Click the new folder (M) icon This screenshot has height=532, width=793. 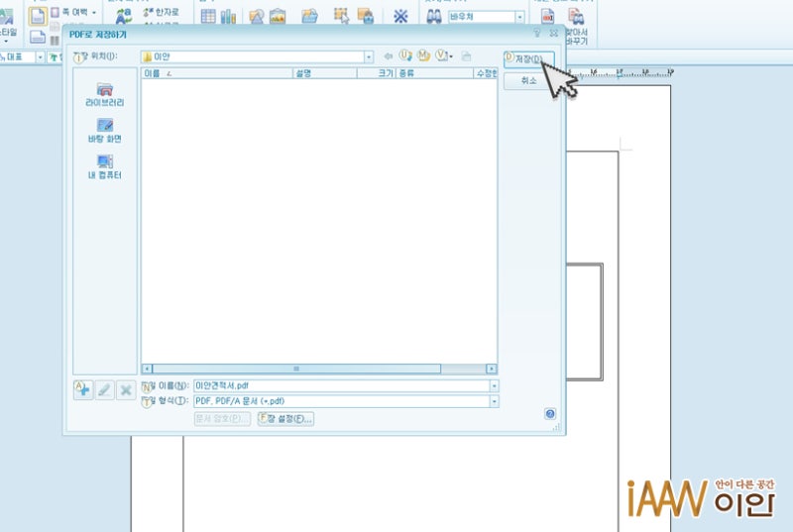click(x=424, y=55)
